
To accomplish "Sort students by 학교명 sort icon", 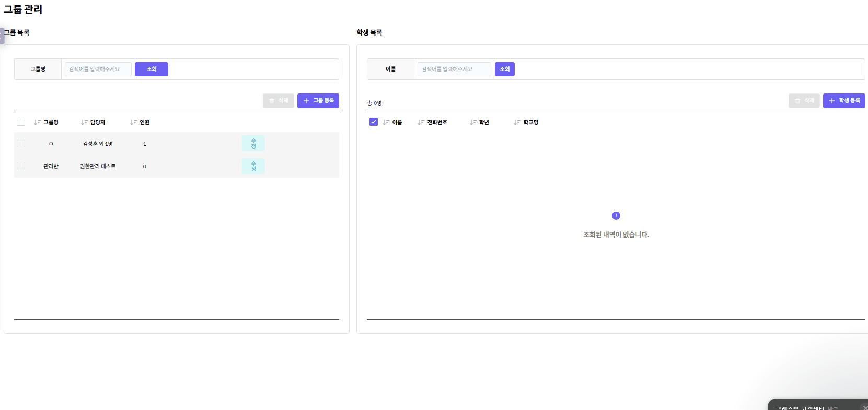I will (517, 122).
